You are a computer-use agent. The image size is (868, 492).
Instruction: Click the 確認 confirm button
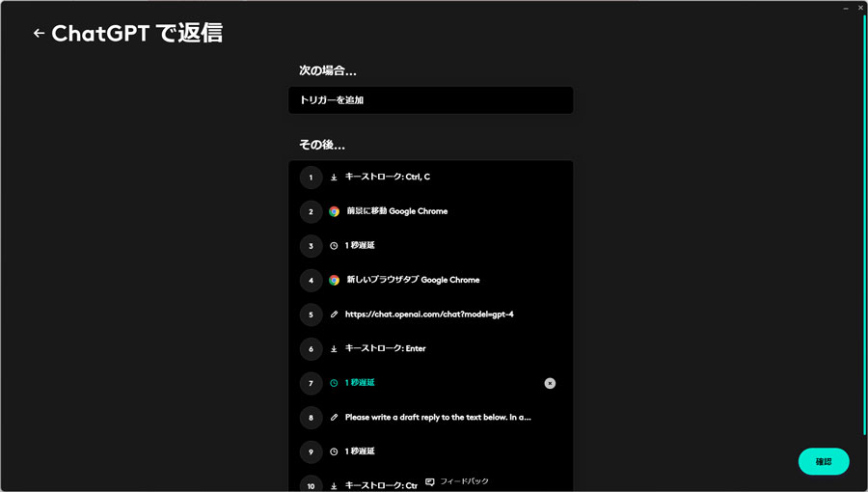[824, 461]
